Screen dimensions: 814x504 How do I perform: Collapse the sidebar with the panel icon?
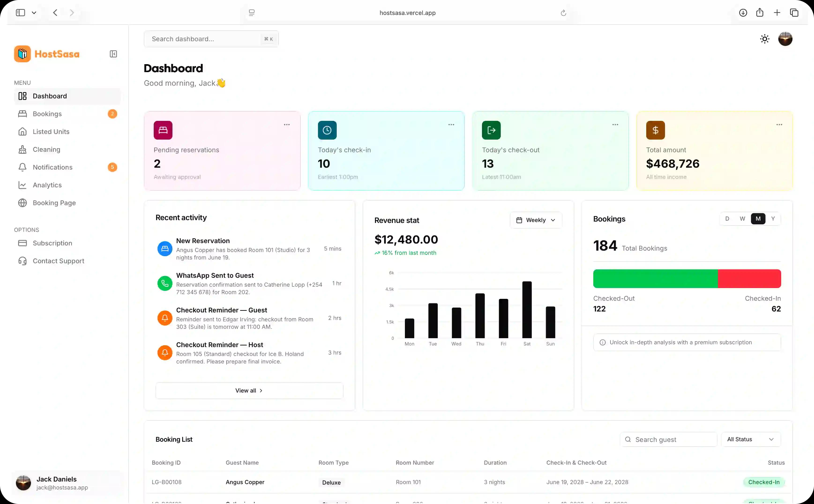pos(113,54)
